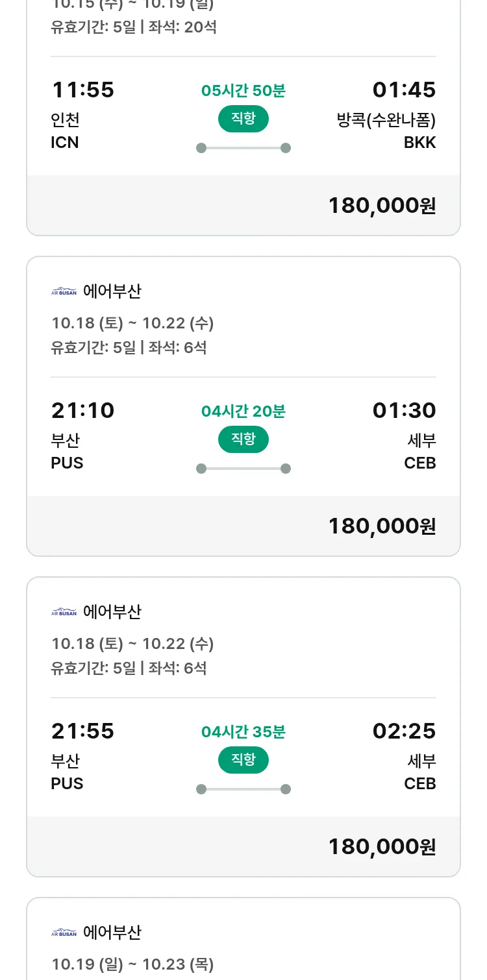487x980 pixels.
Task: Tap the 직항 badge under 04시간 20분
Action: click(243, 439)
